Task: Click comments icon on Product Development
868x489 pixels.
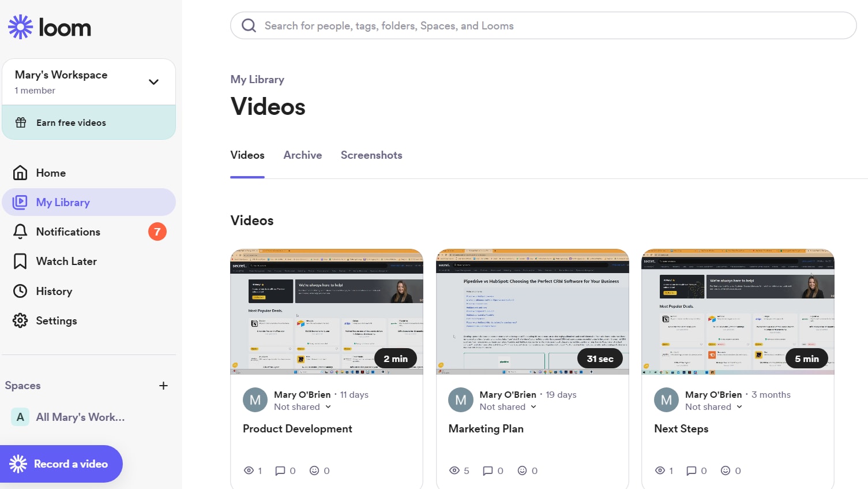Action: click(x=280, y=471)
